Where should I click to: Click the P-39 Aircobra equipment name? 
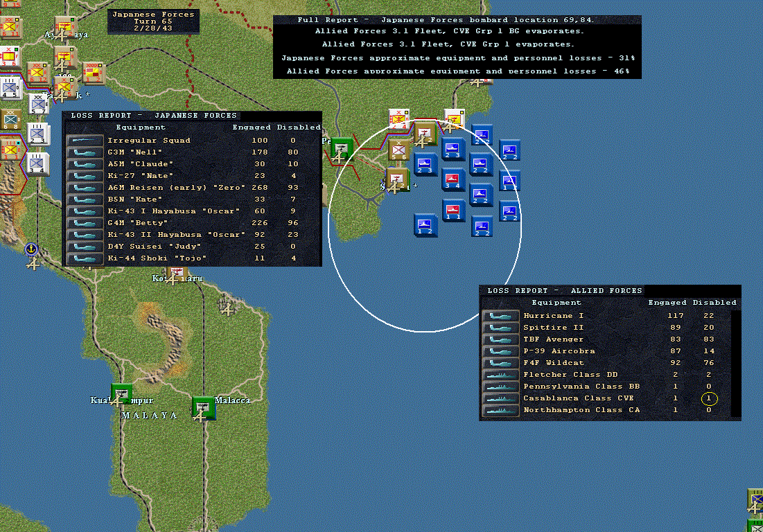pos(559,351)
